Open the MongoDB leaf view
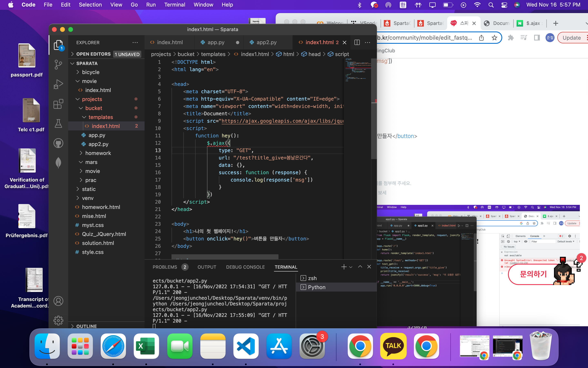The height and width of the screenshot is (368, 588). coord(58,163)
